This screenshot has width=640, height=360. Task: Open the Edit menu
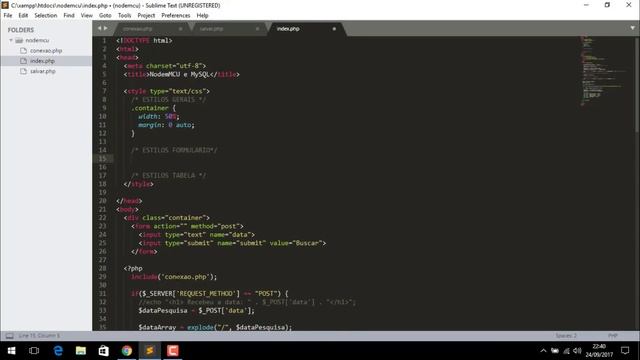[x=23, y=16]
